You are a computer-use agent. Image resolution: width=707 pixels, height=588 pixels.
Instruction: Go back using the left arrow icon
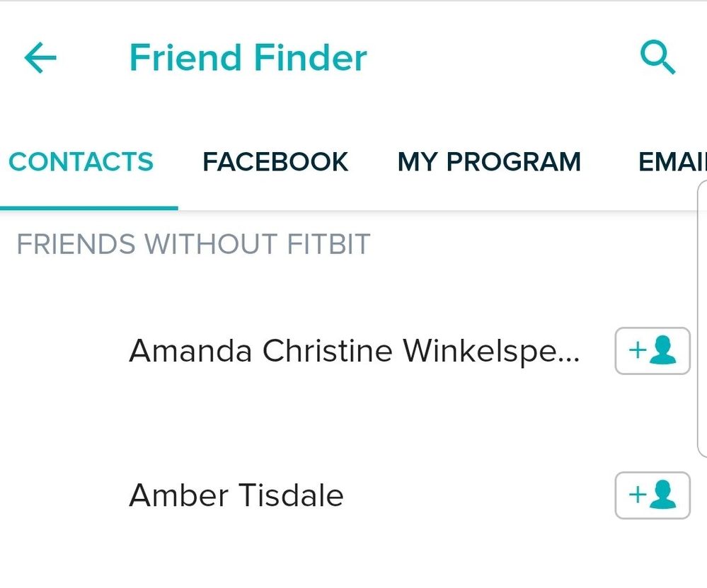pyautogui.click(x=40, y=58)
